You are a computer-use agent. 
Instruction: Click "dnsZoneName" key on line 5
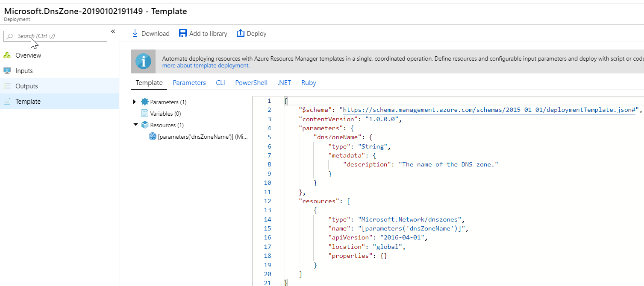[338, 137]
